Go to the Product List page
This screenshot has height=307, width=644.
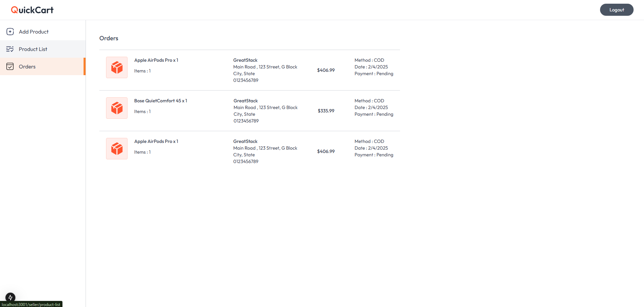[33, 49]
